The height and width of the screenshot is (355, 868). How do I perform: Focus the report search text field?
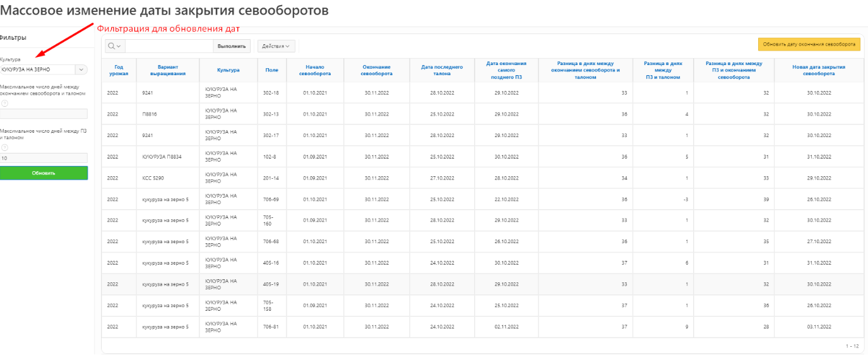click(170, 46)
